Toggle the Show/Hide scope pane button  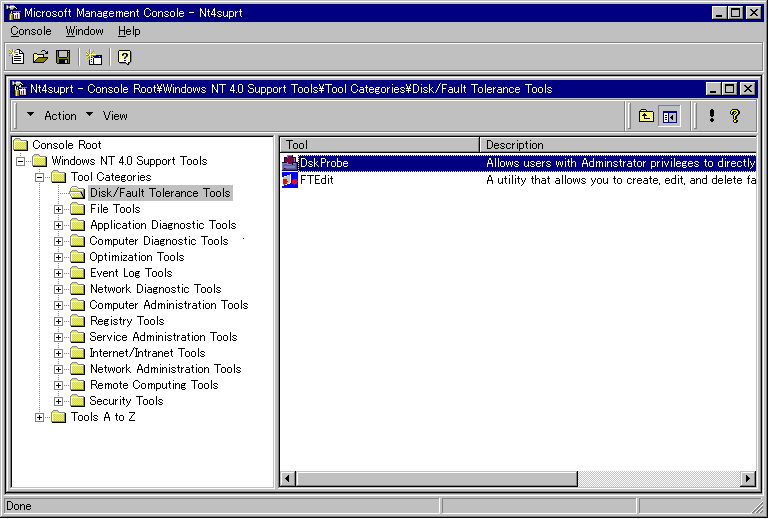click(670, 116)
